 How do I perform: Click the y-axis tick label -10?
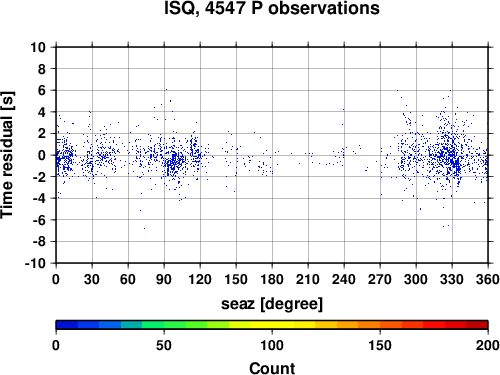tap(35, 263)
